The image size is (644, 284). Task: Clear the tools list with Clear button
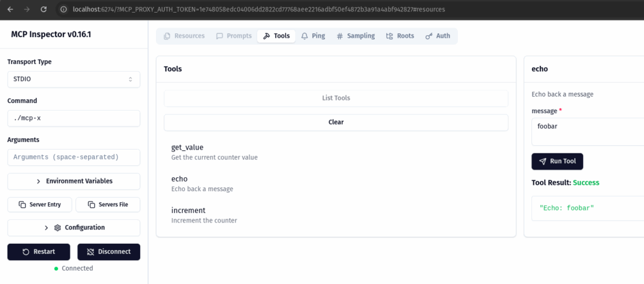[336, 122]
